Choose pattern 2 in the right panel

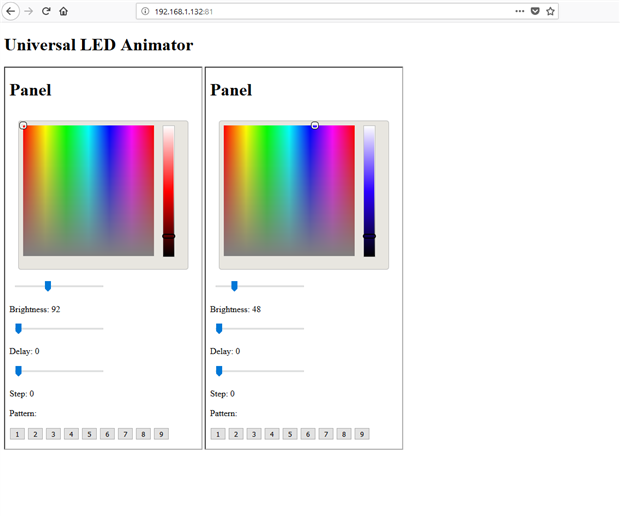[236, 434]
